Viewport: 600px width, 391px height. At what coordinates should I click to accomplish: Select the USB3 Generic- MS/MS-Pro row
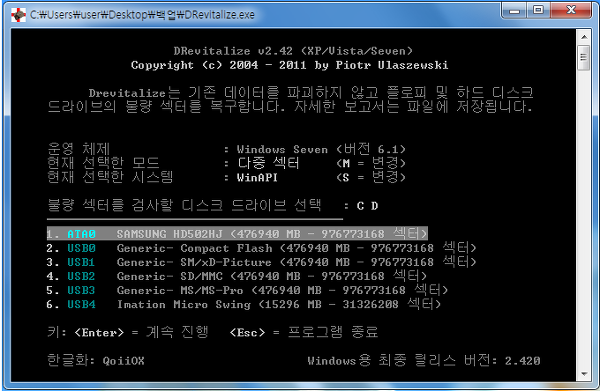pyautogui.click(x=247, y=290)
